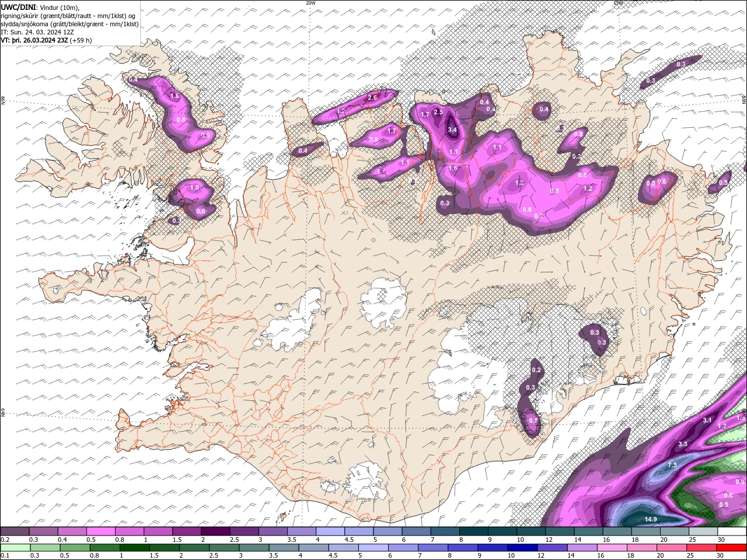The image size is (747, 560).
Task: Click the lower legend swatch labeled 3.5
Action: pos(284,548)
